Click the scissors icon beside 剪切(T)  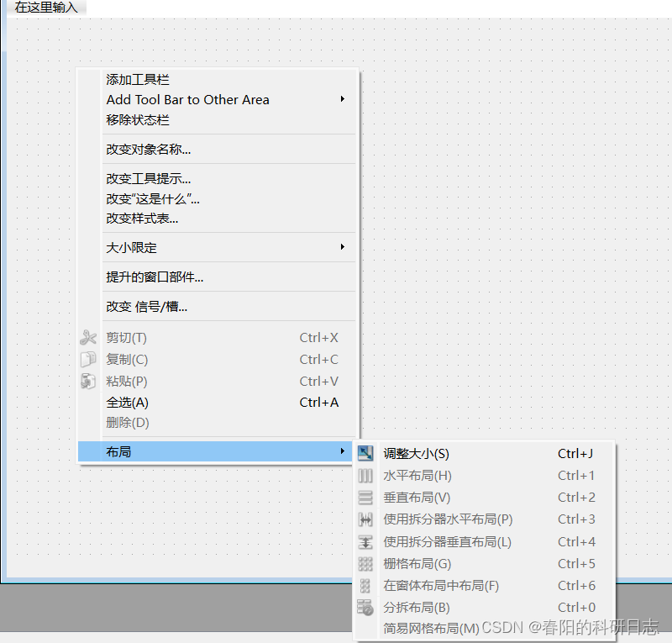88,338
